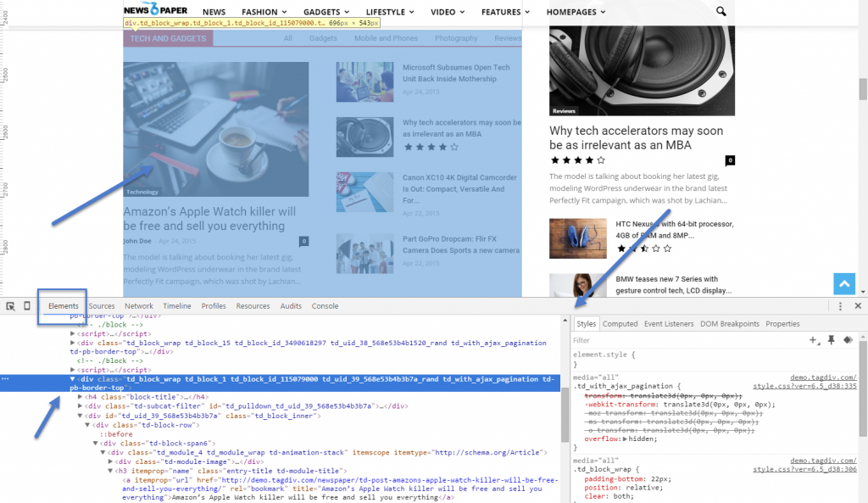Click the three-dot marker beside selected DOM row
868x503 pixels.
coord(5,379)
